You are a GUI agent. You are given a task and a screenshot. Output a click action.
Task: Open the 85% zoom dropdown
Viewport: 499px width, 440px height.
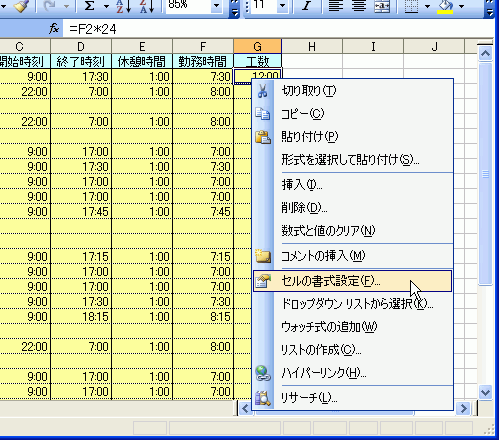[x=217, y=6]
